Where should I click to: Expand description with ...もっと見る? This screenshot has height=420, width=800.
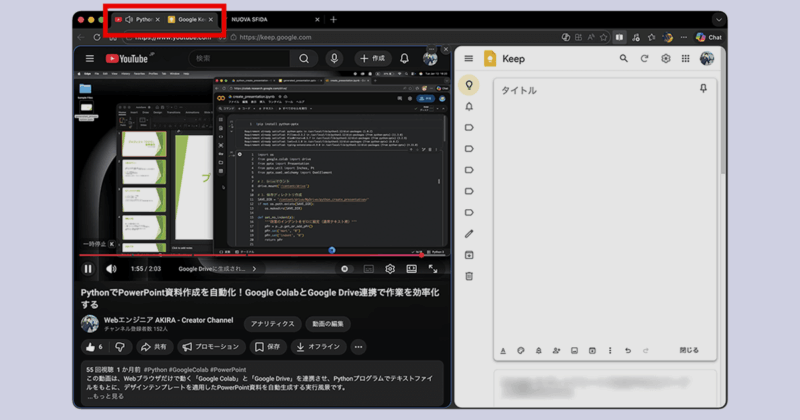pos(105,397)
